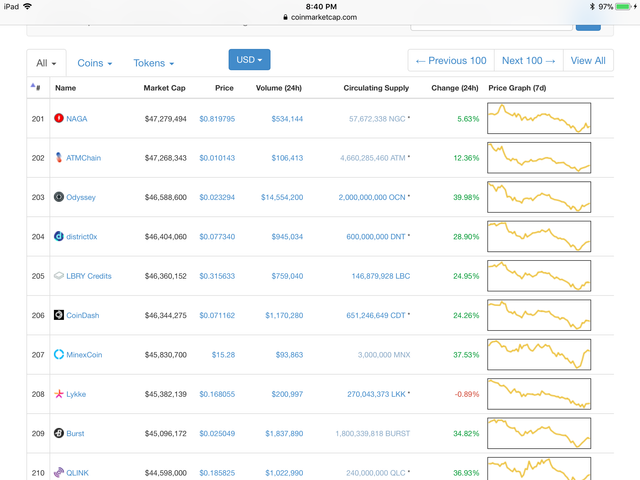Open the ATMChain coin page link
Screen dimensions: 640x480
(83, 158)
